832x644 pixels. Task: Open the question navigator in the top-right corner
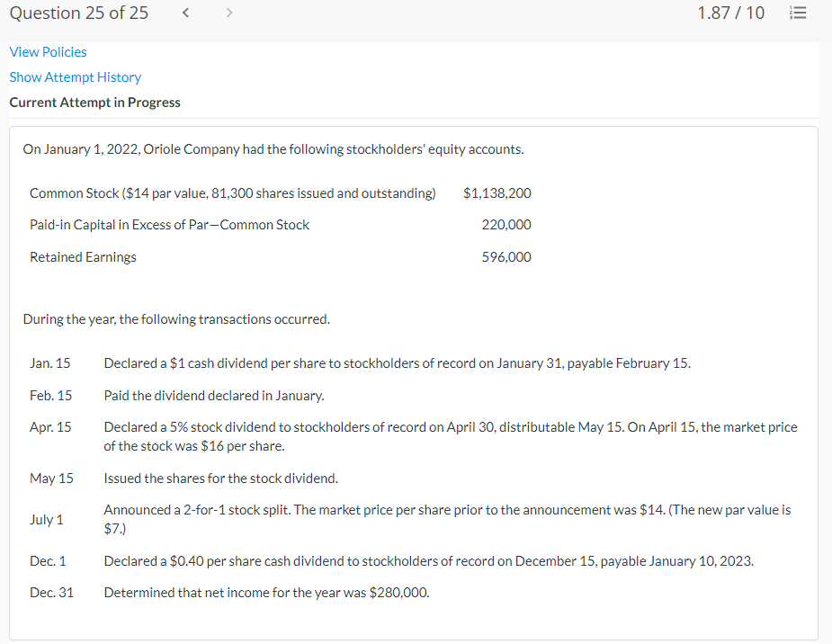pos(798,13)
